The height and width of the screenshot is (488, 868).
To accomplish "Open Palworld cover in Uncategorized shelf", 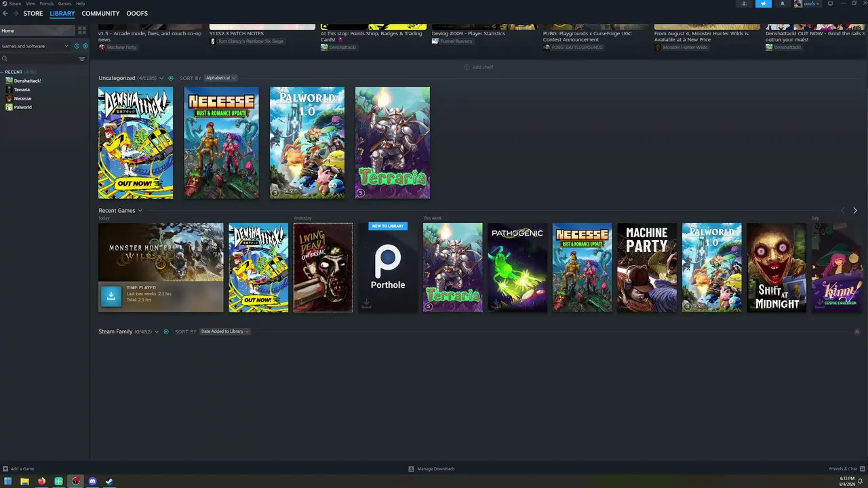I will pos(307,143).
